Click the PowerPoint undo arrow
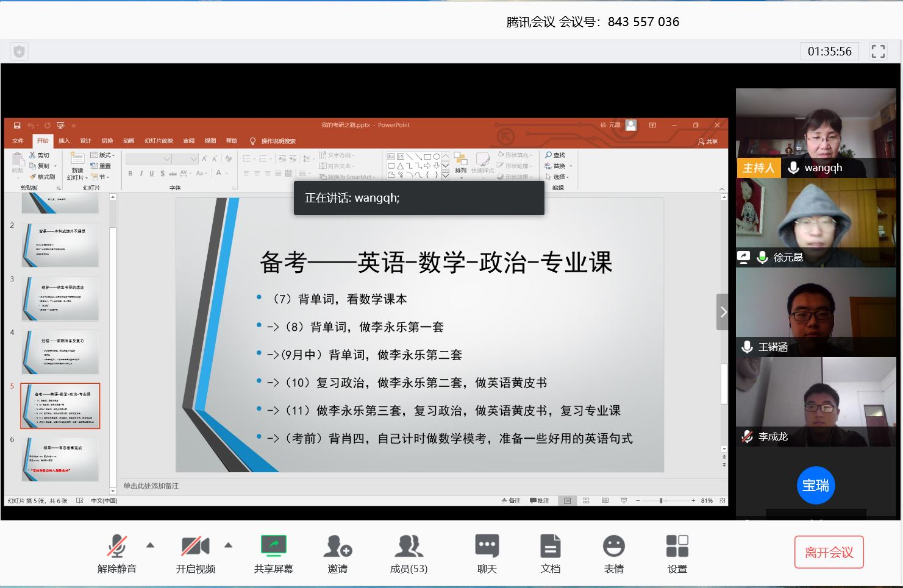Screen dimensions: 903x588 pos(30,126)
